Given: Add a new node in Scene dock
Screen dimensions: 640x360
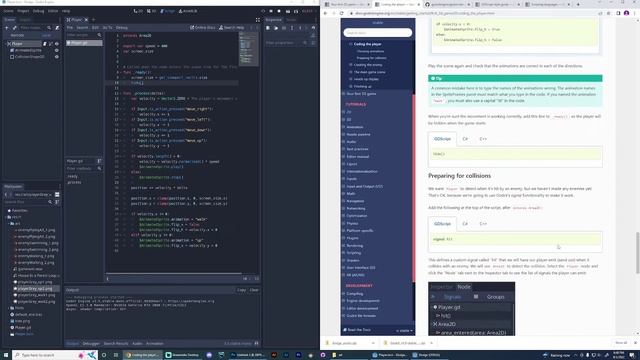Looking at the screenshot, I should coord(7,28).
